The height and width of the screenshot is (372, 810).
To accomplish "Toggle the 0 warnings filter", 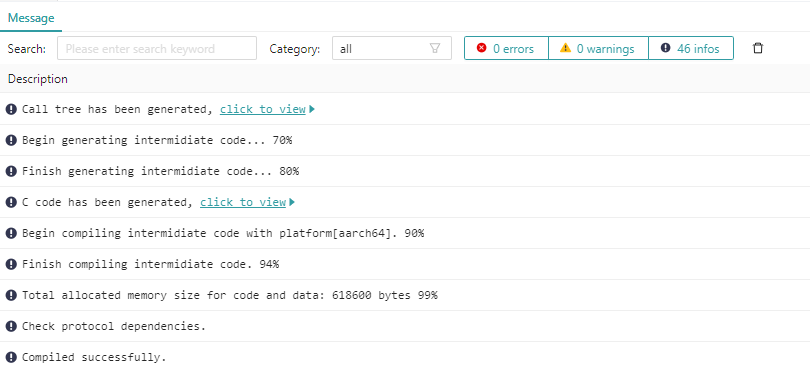I will tap(598, 48).
